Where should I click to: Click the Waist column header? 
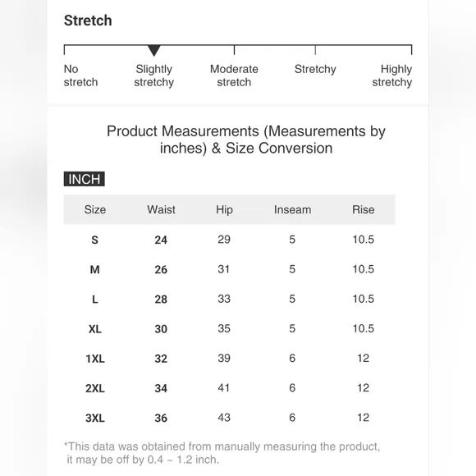(161, 210)
